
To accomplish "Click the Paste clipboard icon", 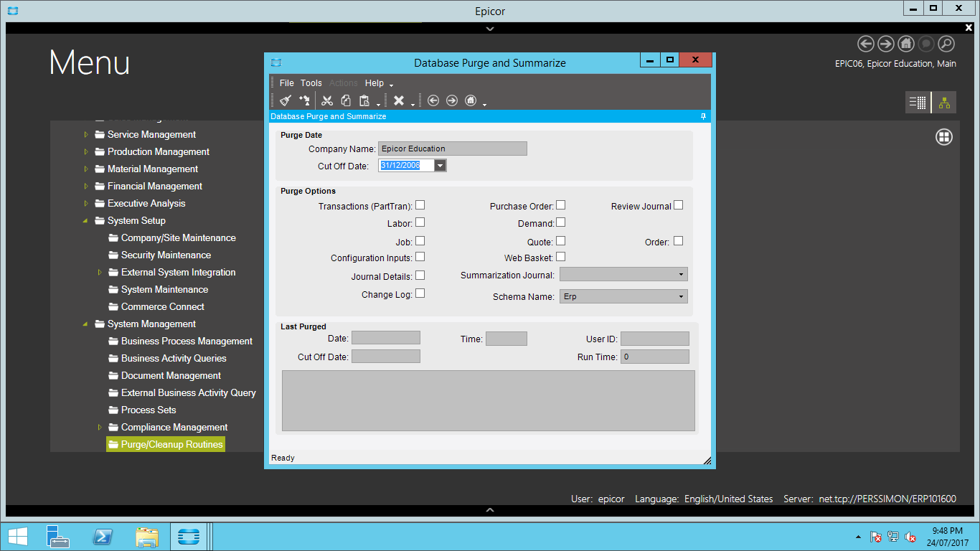I will coord(364,100).
